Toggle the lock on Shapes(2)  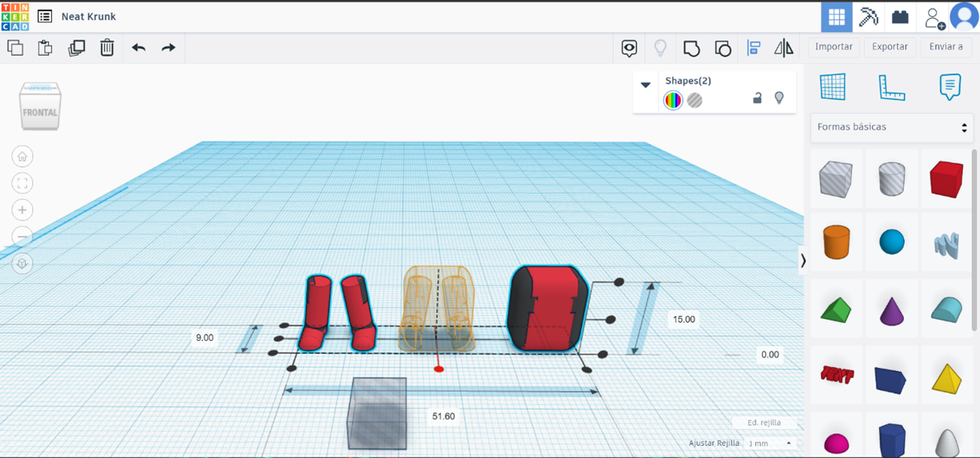coord(757,98)
